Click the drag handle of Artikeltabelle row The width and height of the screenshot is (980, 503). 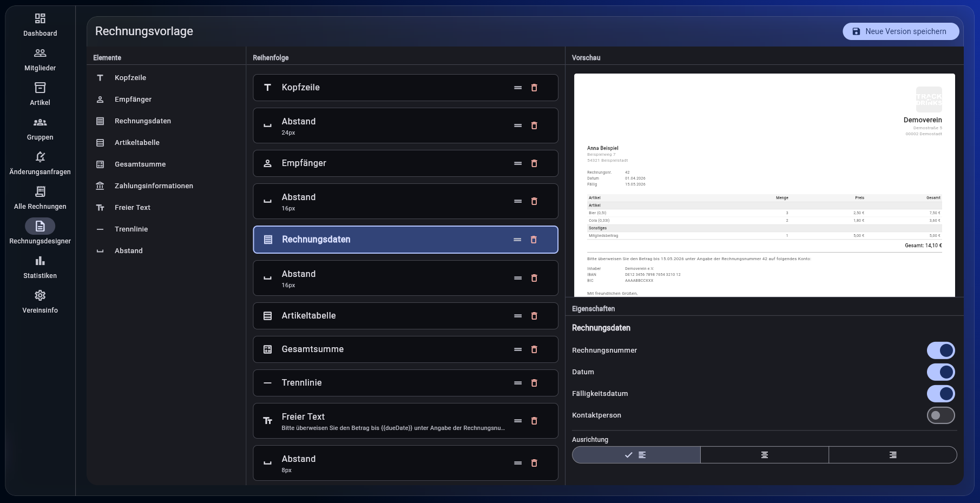click(x=518, y=316)
